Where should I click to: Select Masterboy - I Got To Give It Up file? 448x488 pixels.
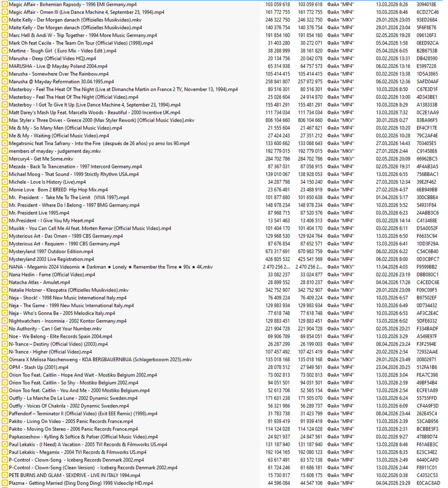(95, 105)
